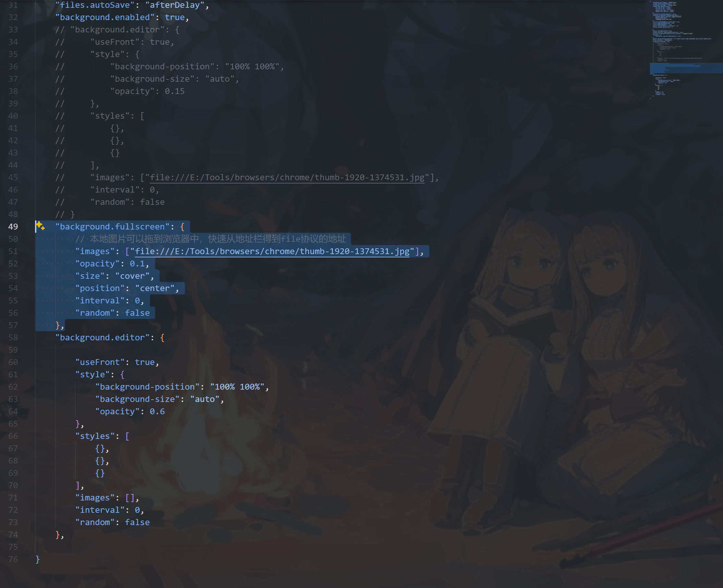Click the "afterDelay" value
Screen dimensions: 723x588
(175, 5)
